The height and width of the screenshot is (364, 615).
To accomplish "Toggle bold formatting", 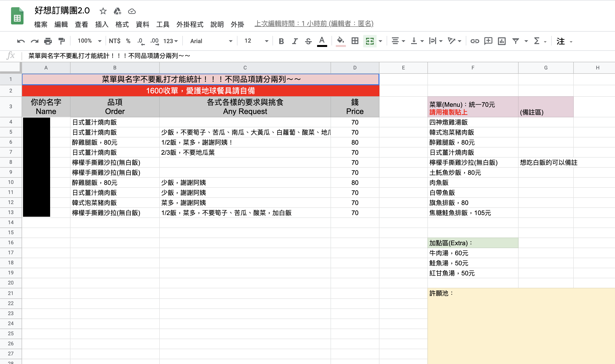I will pos(281,41).
